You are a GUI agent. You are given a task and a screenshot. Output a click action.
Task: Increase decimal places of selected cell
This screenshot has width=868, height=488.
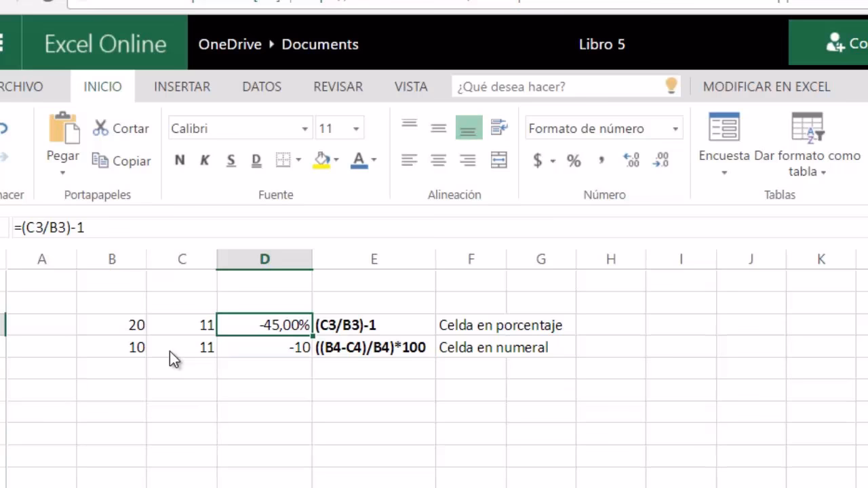click(x=631, y=160)
